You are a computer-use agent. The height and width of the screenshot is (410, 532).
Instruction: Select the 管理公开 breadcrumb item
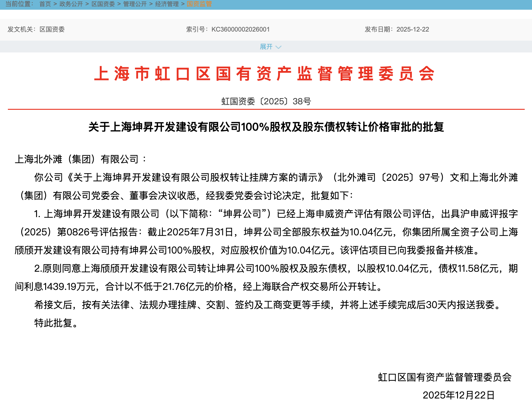click(x=135, y=4)
